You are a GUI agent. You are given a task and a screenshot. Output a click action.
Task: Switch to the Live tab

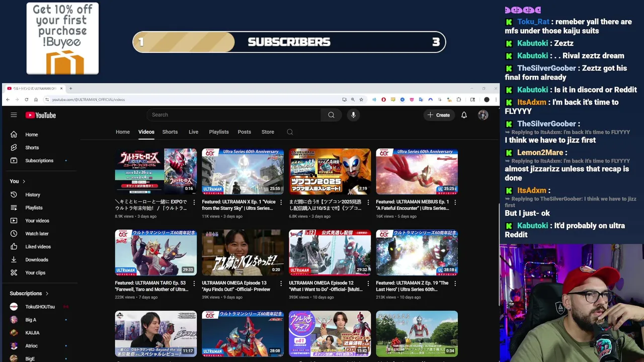(x=193, y=132)
